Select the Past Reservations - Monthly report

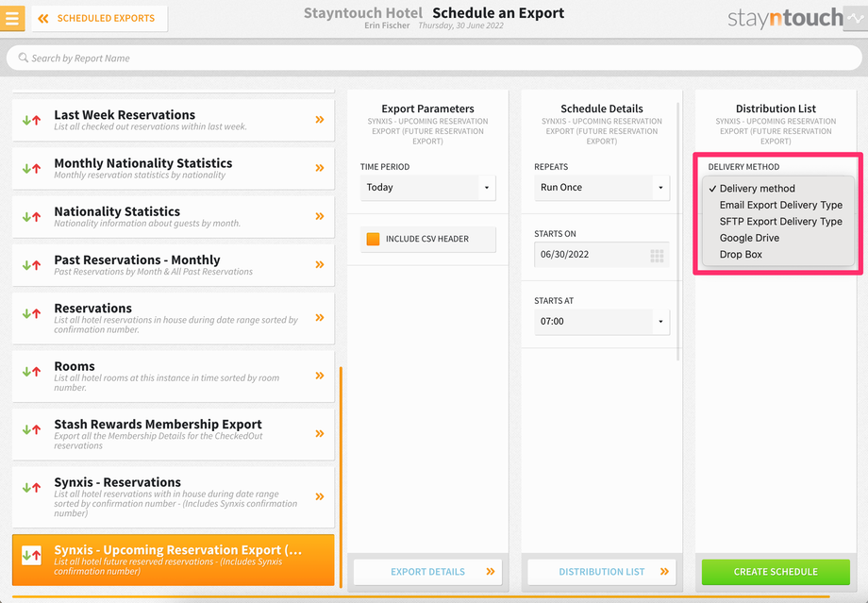[174, 265]
